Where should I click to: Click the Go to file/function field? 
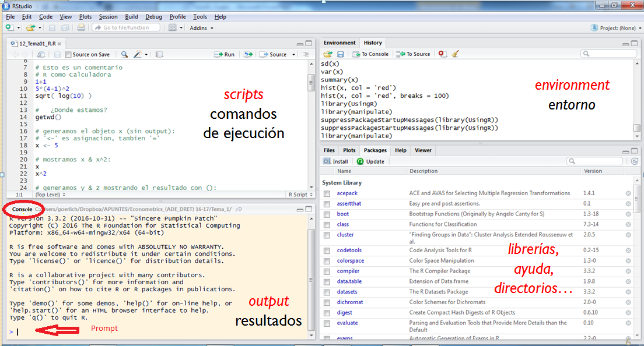click(x=127, y=27)
